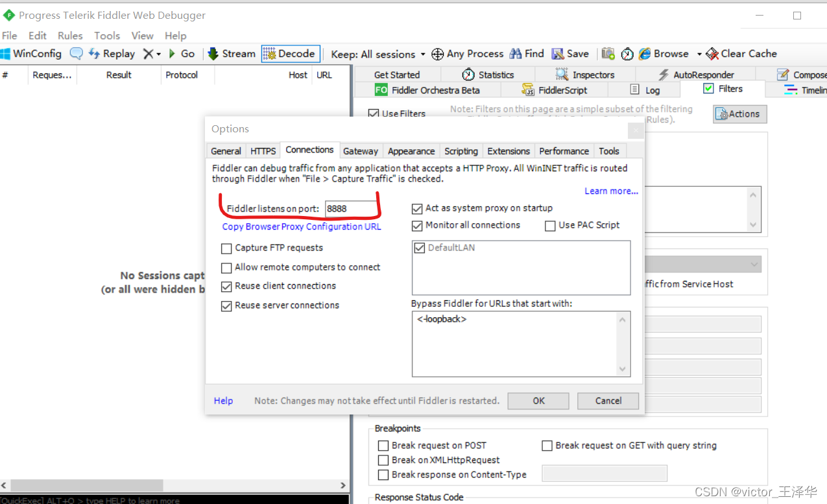Image resolution: width=827 pixels, height=504 pixels.
Task: Click the bypass list scrollbar down arrow
Action: pos(623,370)
